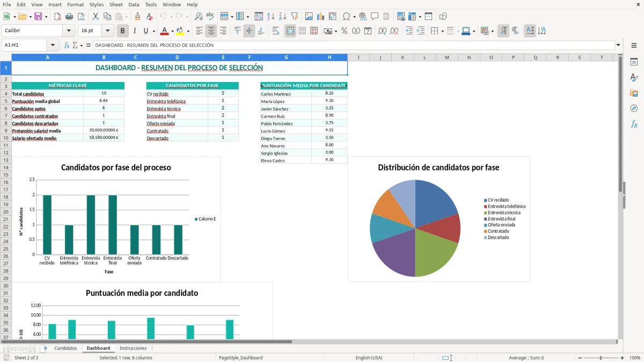Screen dimensions: 644x362
Task: Click the Save document icon
Action: [x=38, y=17]
